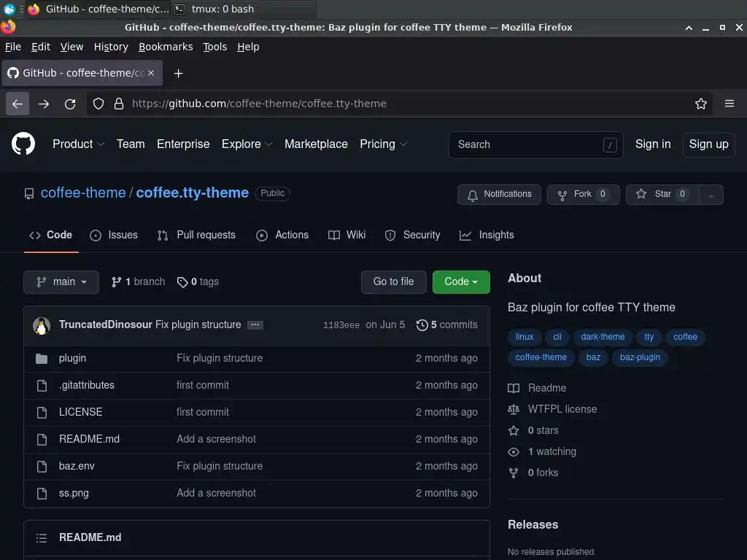Open README table of contents list icon
The height and width of the screenshot is (560, 747).
42,538
